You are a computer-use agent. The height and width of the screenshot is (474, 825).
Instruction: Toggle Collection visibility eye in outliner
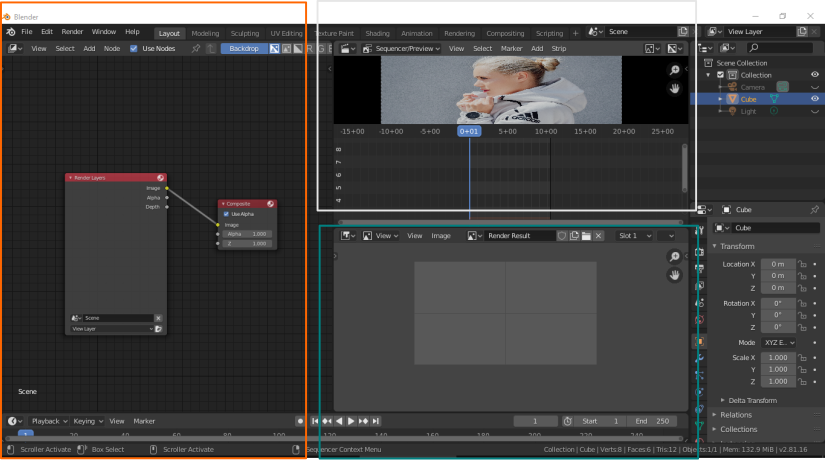pyautogui.click(x=814, y=75)
